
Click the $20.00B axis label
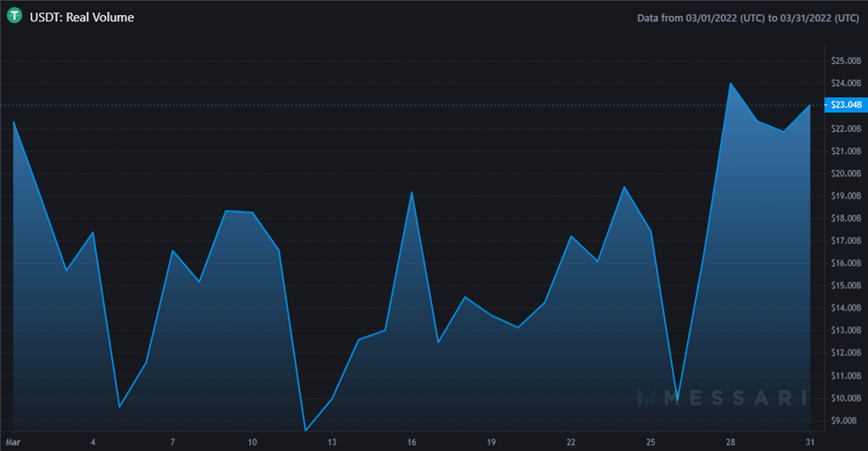846,173
